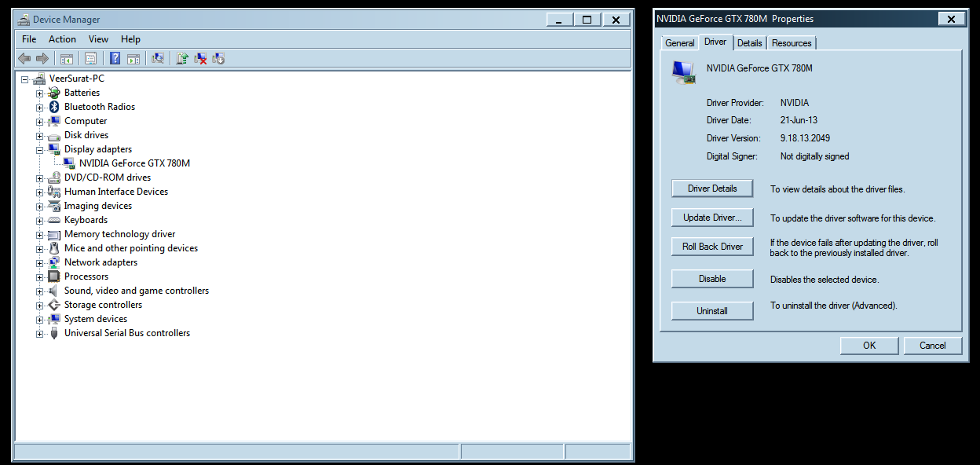The image size is (980, 465).
Task: Confirm Properties dialog with OK
Action: [869, 346]
